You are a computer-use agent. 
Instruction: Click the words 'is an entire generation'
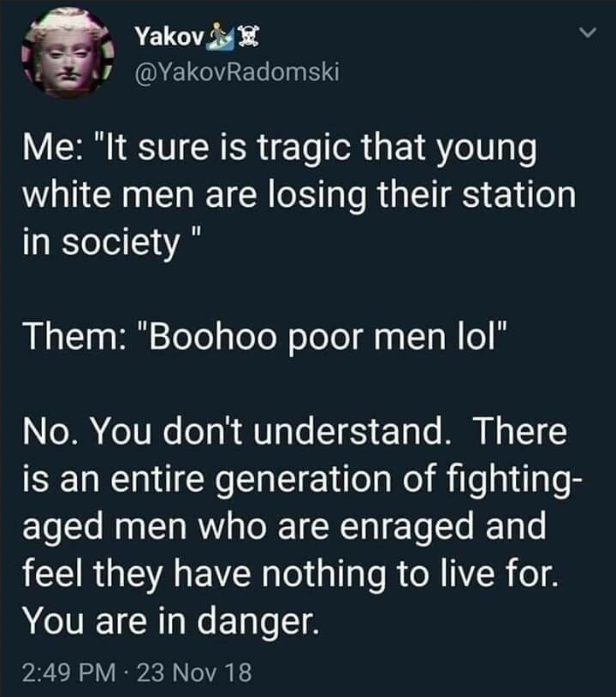tap(207, 481)
